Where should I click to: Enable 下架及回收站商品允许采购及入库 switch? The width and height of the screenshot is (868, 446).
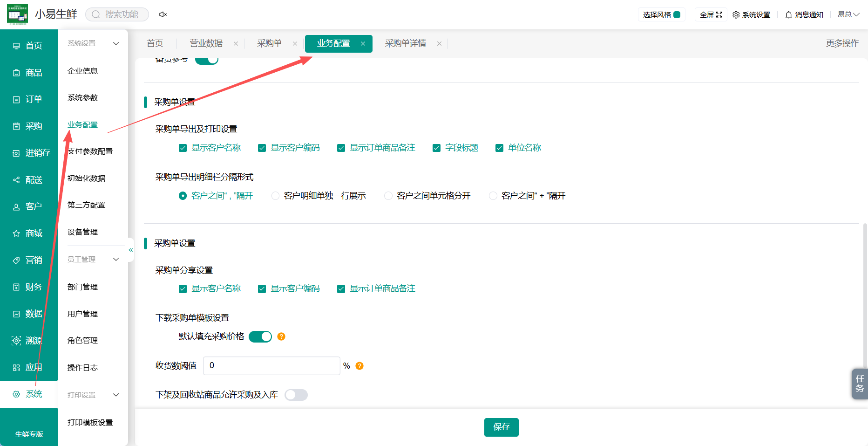click(x=296, y=395)
